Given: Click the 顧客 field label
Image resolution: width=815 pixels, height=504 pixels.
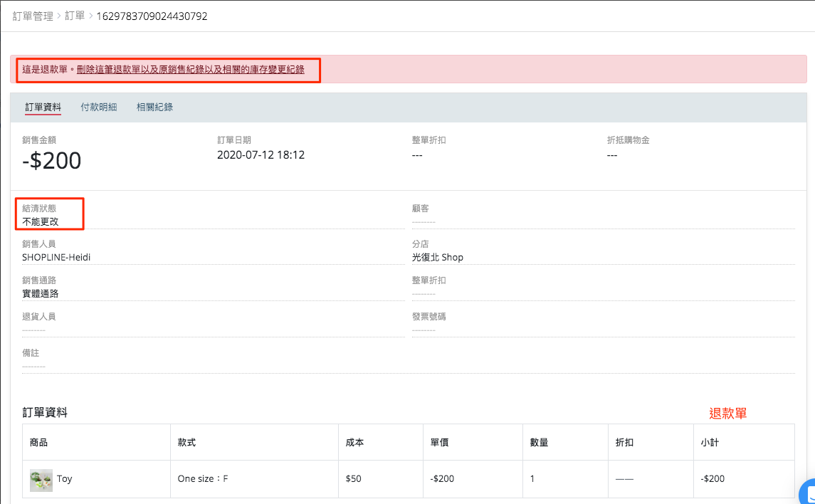Looking at the screenshot, I should point(421,209).
